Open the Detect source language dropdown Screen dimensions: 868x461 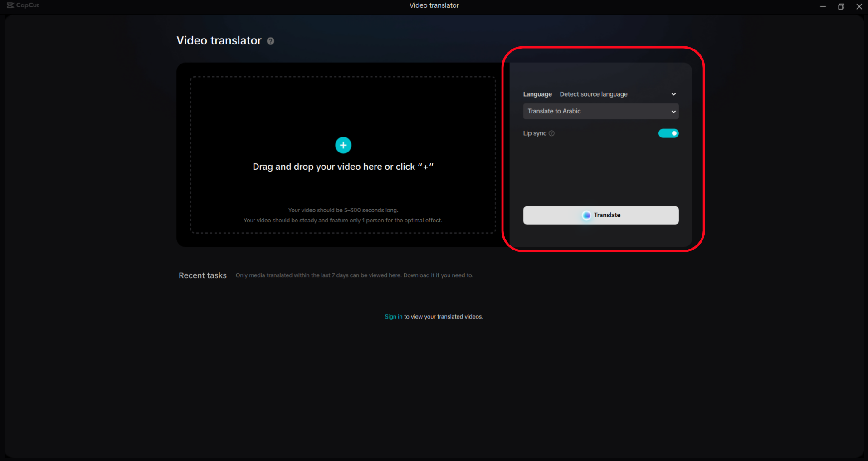click(x=593, y=94)
